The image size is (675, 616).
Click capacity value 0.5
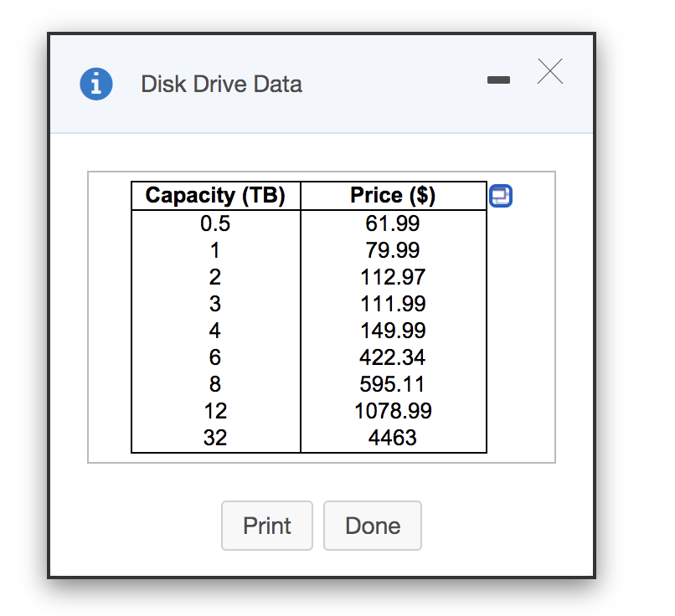point(215,223)
